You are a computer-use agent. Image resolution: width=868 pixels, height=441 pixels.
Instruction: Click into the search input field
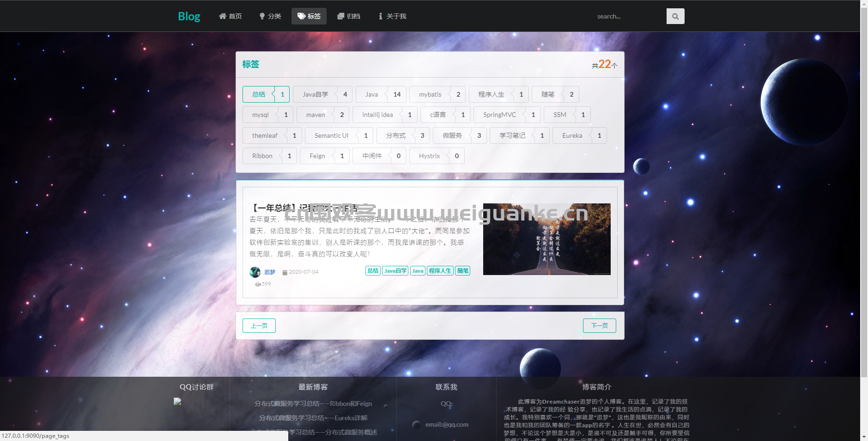coord(628,16)
